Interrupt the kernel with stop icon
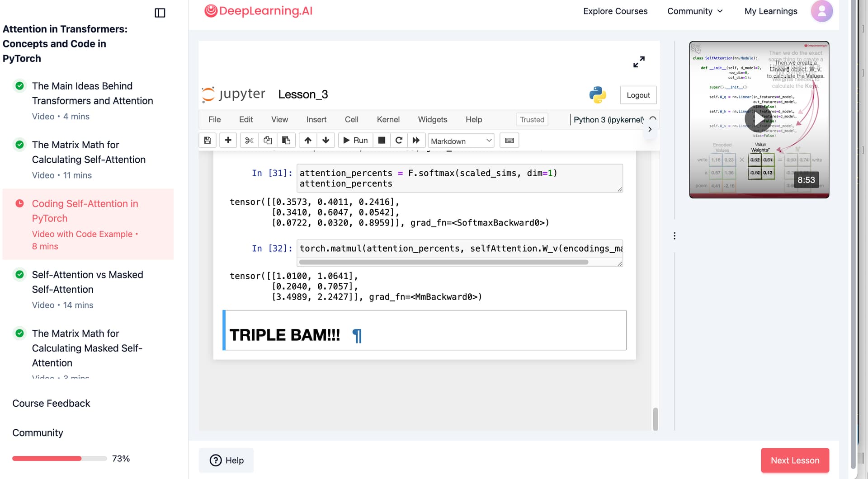The height and width of the screenshot is (479, 868). click(382, 140)
